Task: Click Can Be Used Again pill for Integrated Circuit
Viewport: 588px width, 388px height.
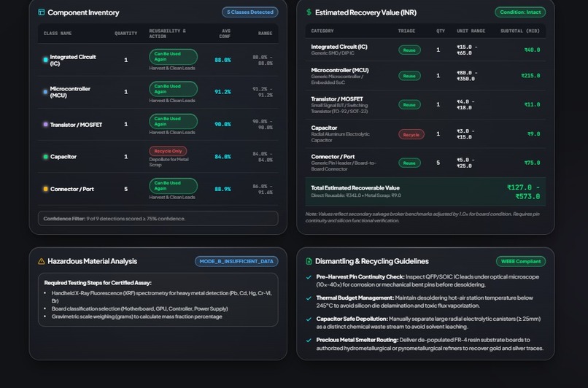Action: coord(173,57)
